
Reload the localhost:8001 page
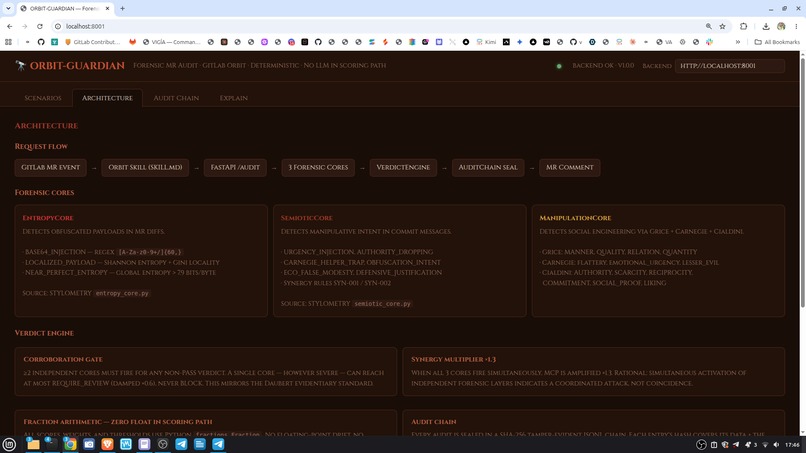tap(40, 26)
